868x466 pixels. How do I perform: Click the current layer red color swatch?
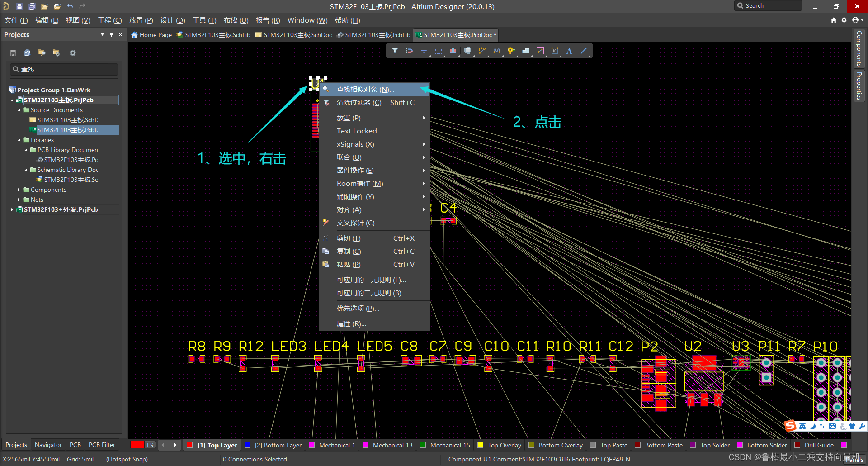pyautogui.click(x=137, y=445)
